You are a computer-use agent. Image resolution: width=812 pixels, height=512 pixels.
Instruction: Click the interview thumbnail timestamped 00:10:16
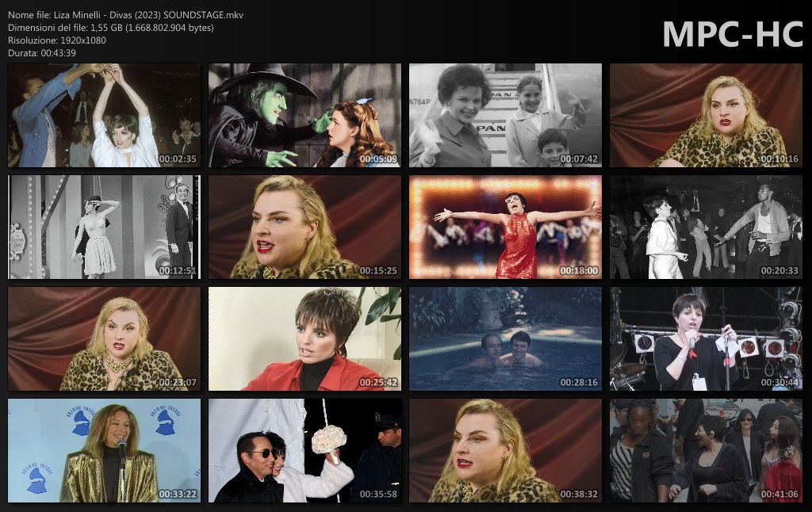(706, 116)
